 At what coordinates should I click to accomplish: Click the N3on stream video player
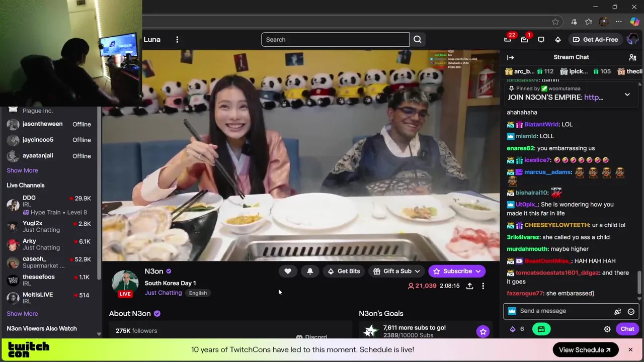(301, 155)
